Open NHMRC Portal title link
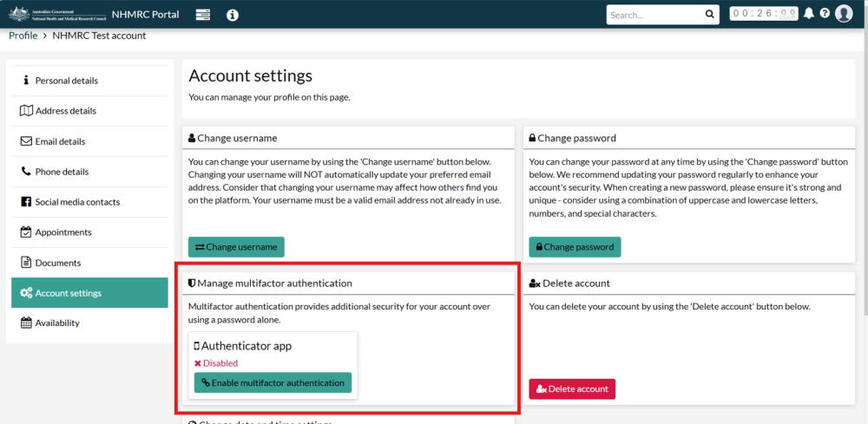This screenshot has width=868, height=424. pyautogui.click(x=145, y=15)
